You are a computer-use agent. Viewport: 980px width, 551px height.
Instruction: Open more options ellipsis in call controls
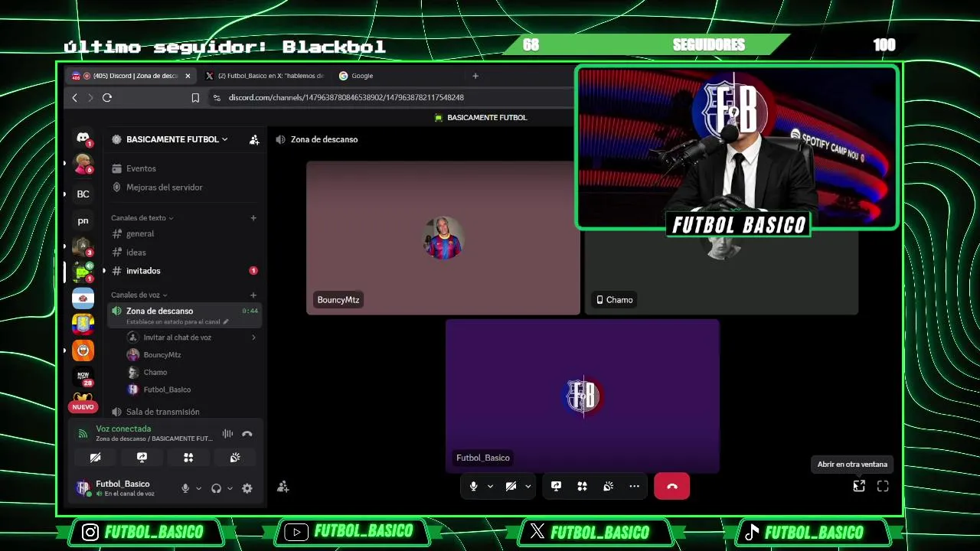[634, 486]
